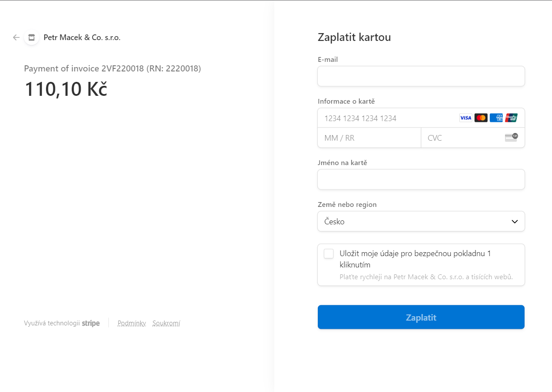Click the CVC input field
This screenshot has width=552, height=392.
click(461, 138)
